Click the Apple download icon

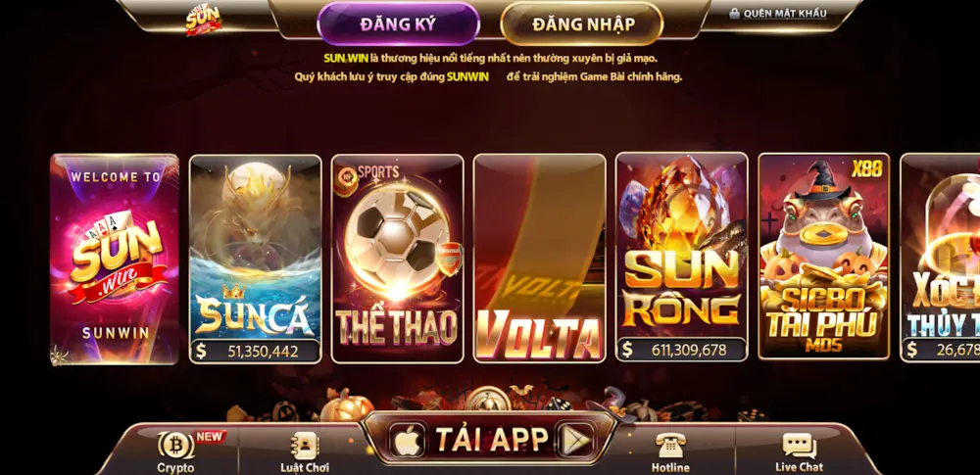pyautogui.click(x=408, y=440)
